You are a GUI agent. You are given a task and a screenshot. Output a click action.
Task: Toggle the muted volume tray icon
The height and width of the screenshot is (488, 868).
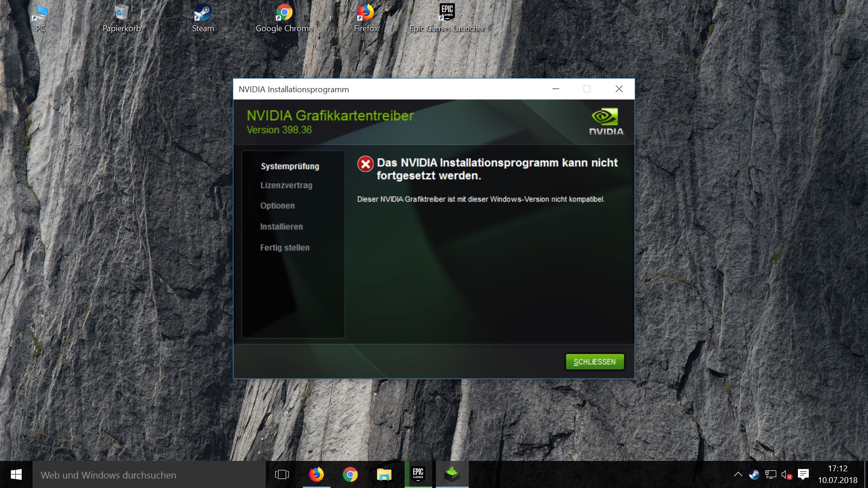pyautogui.click(x=787, y=474)
